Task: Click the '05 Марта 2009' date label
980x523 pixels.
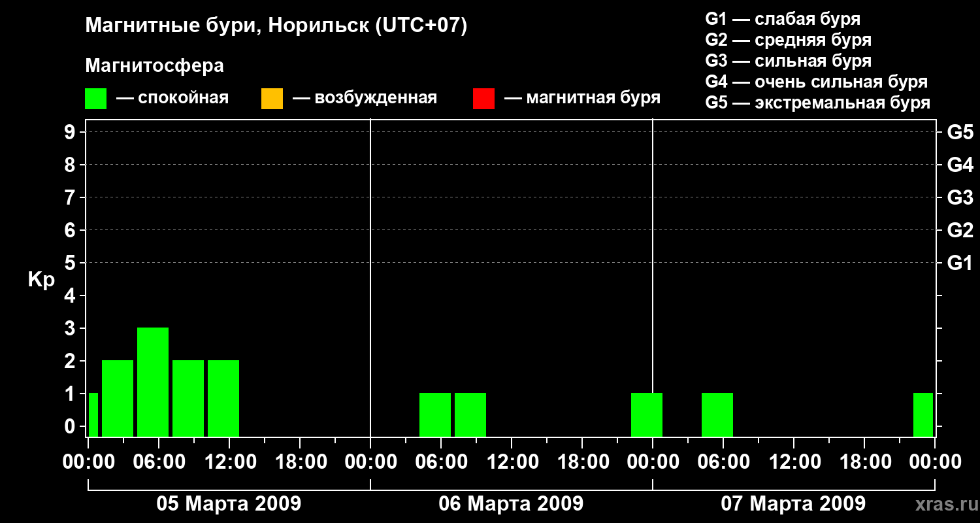Action: click(x=229, y=503)
